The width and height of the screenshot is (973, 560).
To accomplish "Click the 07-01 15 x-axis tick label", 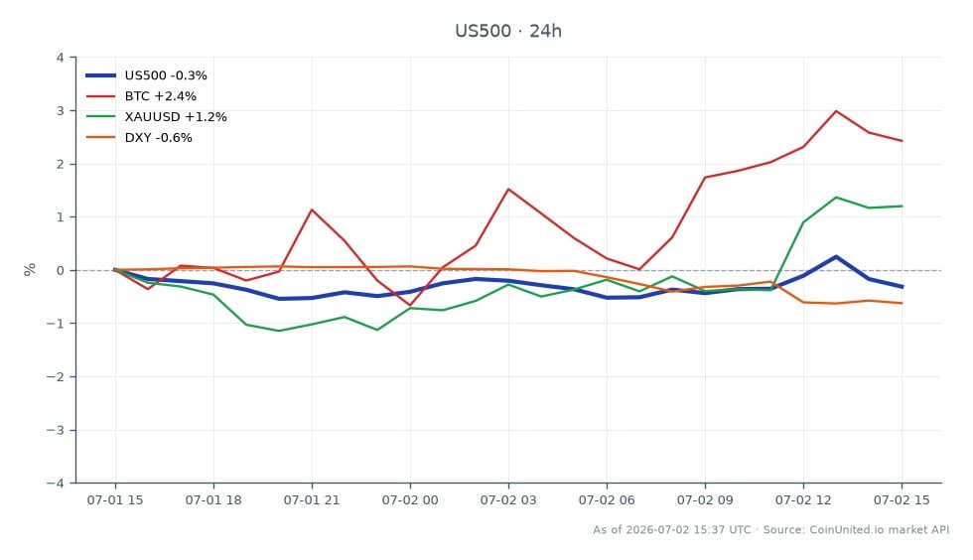I will coord(115,500).
